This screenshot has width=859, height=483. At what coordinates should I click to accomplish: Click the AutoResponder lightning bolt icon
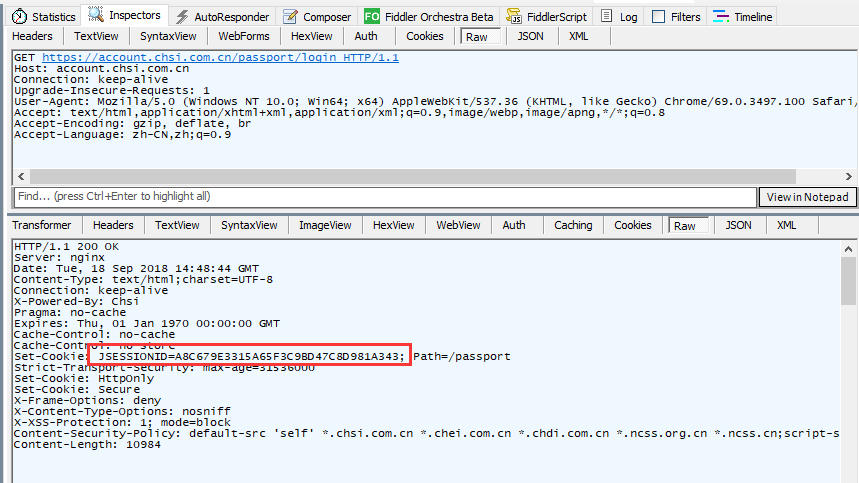[182, 17]
